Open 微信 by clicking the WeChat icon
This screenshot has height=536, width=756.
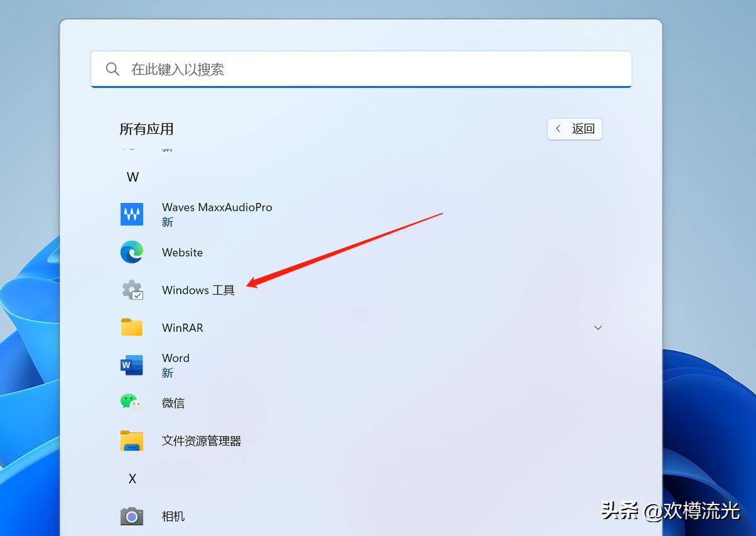point(131,402)
